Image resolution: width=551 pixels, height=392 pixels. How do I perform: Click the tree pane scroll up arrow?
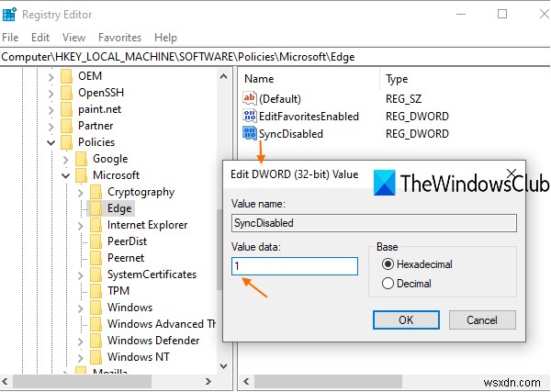click(x=223, y=76)
